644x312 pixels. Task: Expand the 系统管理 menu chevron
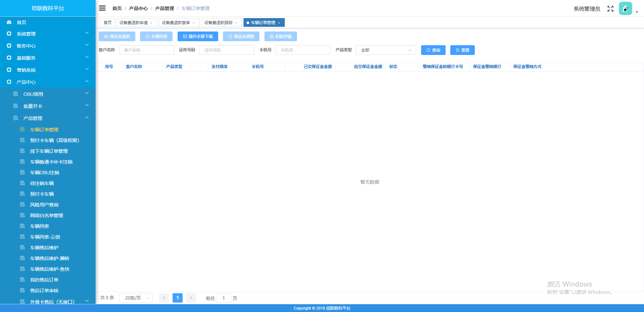click(x=87, y=33)
